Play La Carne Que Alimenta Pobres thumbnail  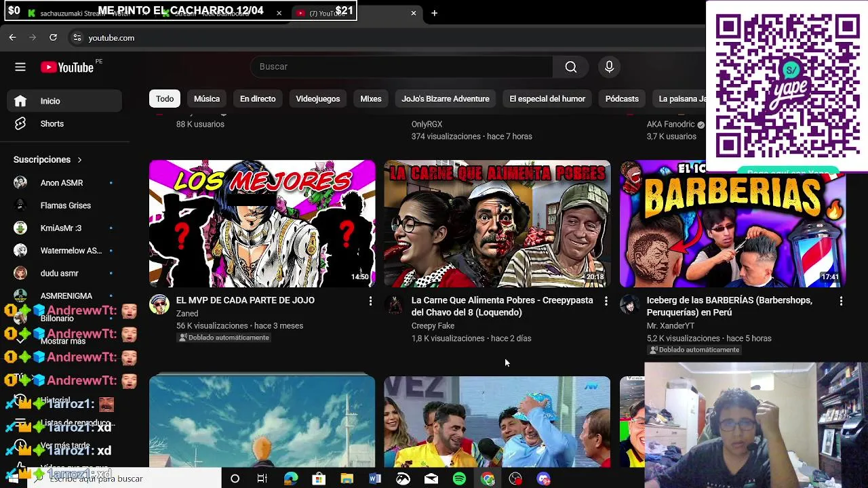pyautogui.click(x=498, y=224)
